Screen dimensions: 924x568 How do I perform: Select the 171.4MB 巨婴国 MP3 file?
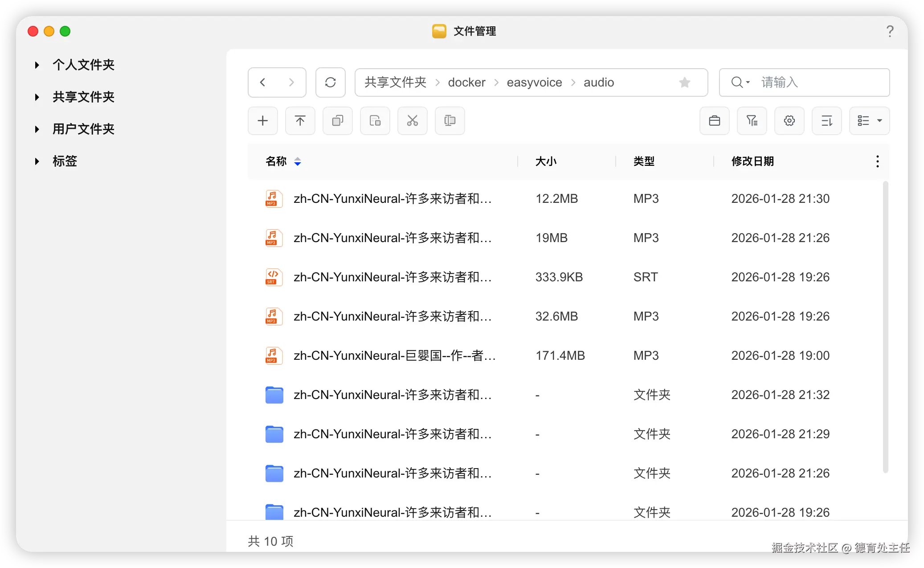pyautogui.click(x=394, y=356)
